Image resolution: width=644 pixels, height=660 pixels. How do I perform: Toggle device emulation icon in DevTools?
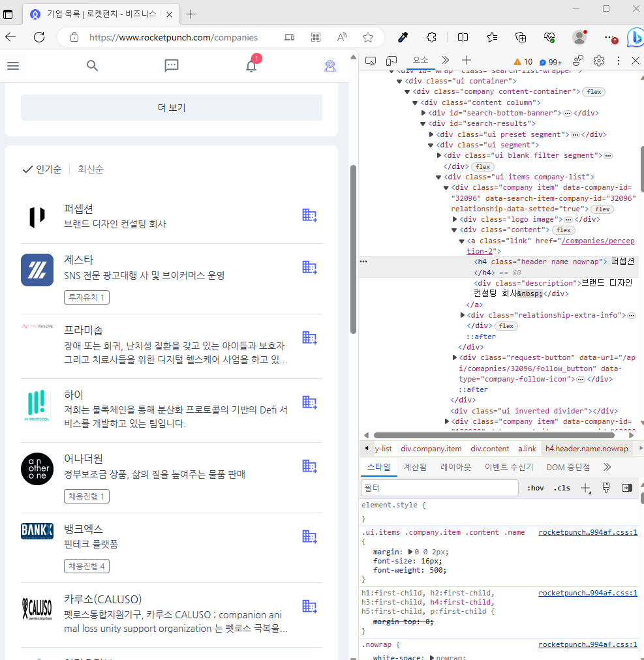click(391, 61)
